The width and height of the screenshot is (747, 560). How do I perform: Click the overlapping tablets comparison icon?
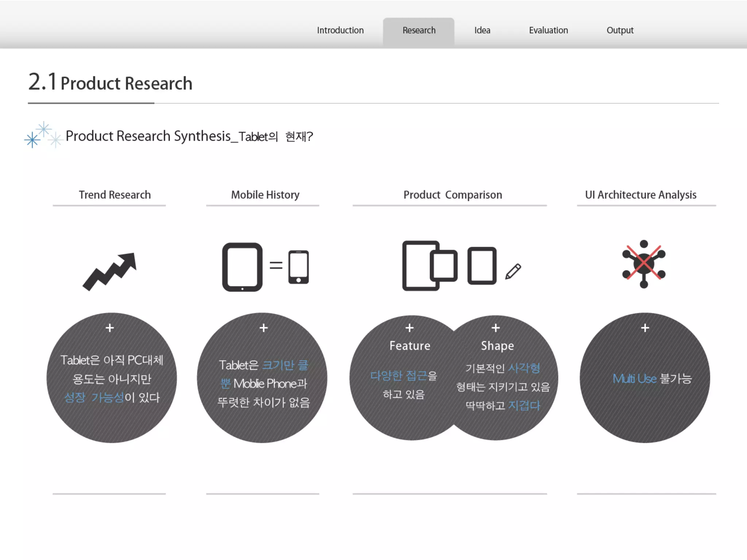pyautogui.click(x=430, y=265)
